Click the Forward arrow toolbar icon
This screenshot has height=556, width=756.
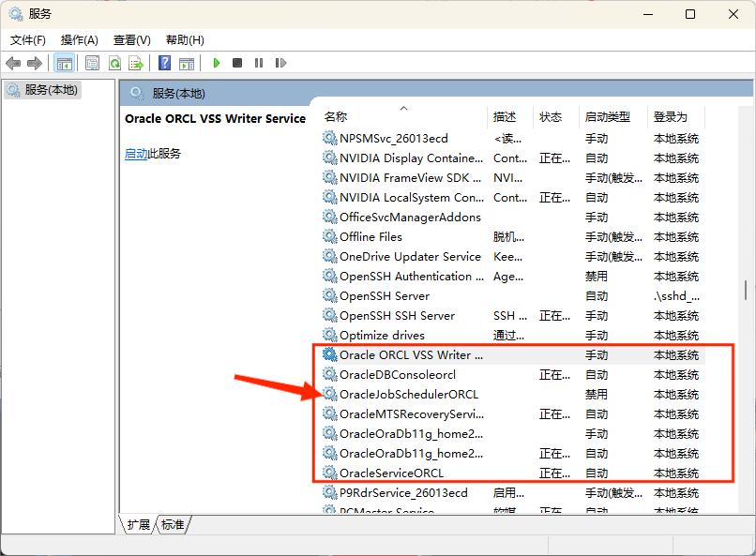[35, 63]
